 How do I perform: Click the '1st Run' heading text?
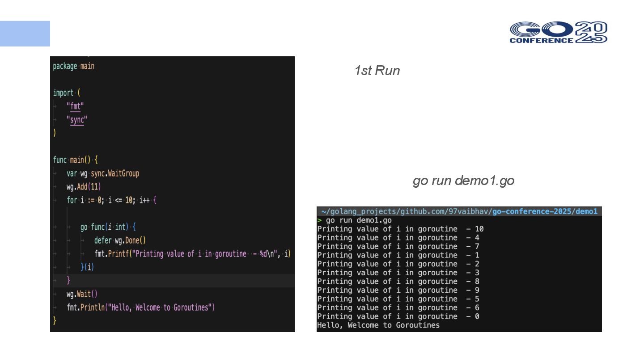(377, 71)
